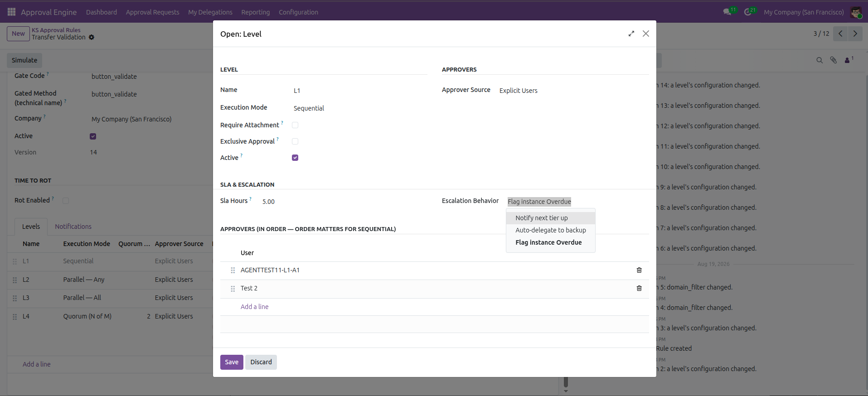Toggle the rule's Active checkbox behind dialog

(x=93, y=136)
